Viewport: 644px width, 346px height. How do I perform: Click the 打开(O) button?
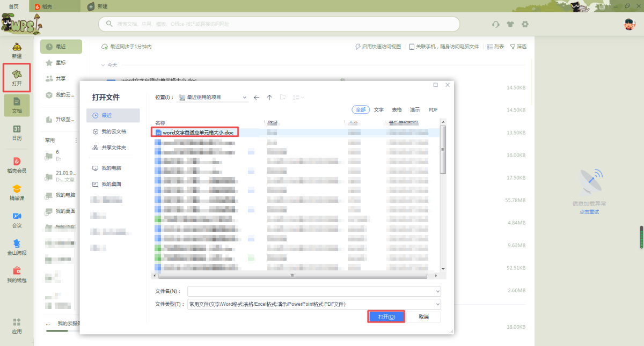tap(386, 317)
